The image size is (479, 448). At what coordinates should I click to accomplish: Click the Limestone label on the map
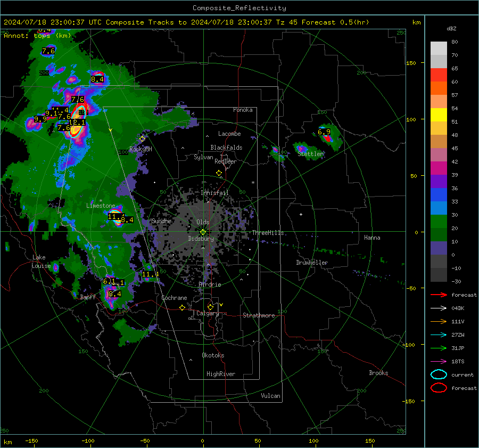[101, 206]
